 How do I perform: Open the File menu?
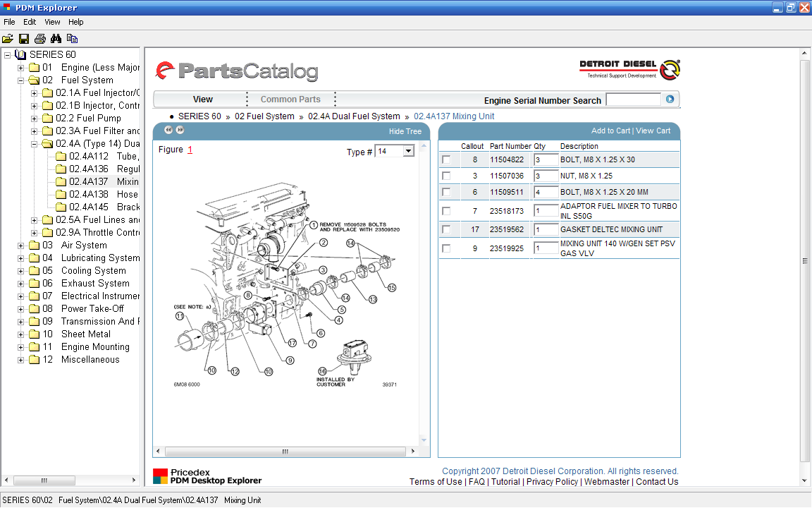coord(9,22)
